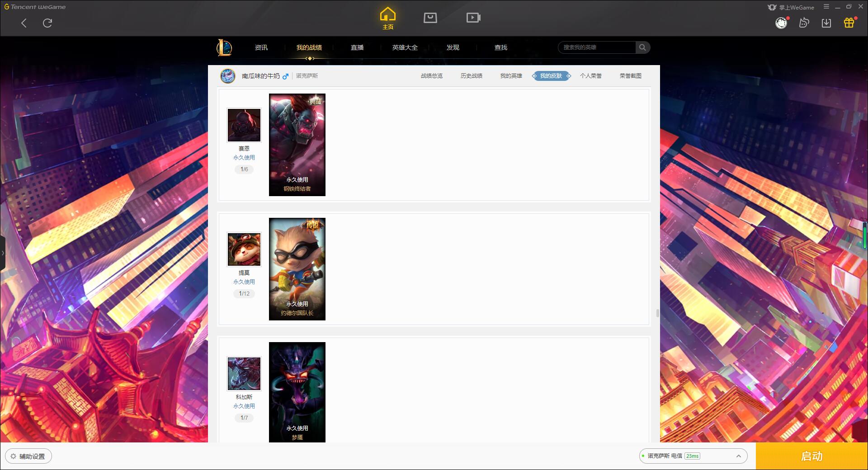
Task: Click the search magnifier icon
Action: (x=642, y=47)
